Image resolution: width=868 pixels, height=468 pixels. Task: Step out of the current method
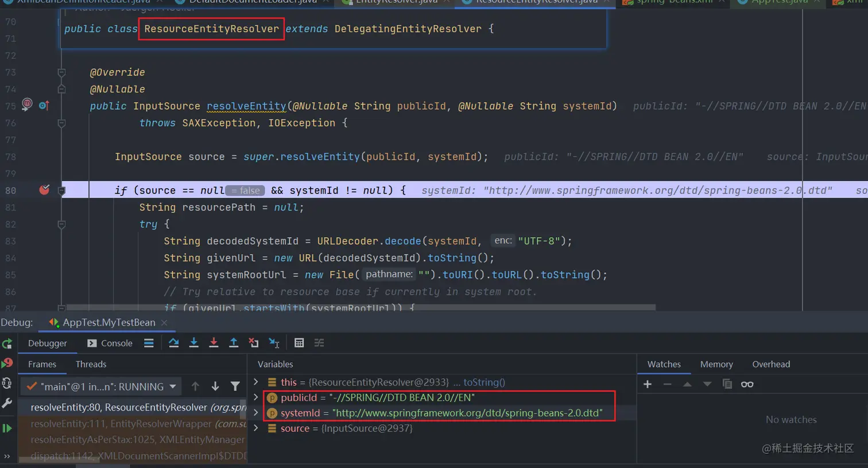pos(234,343)
